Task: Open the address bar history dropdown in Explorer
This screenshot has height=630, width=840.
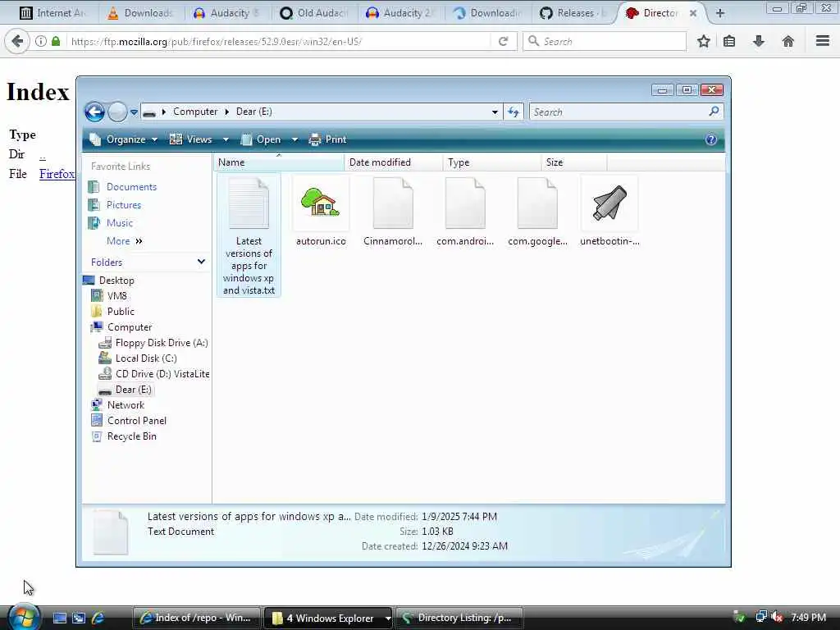Action: (495, 112)
